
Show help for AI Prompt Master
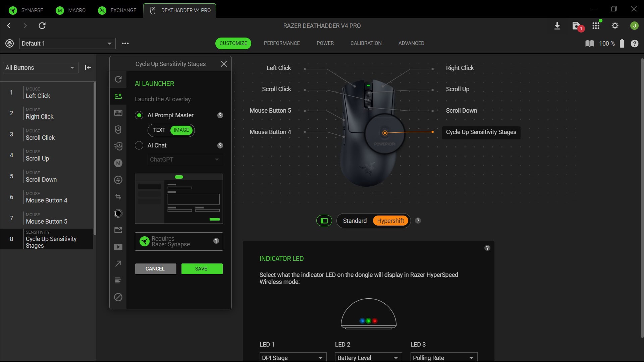(x=220, y=115)
